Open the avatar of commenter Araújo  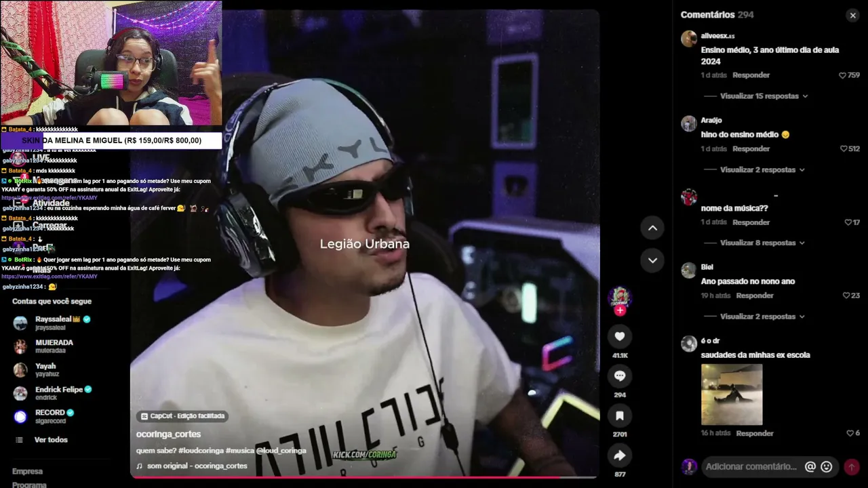pos(689,123)
